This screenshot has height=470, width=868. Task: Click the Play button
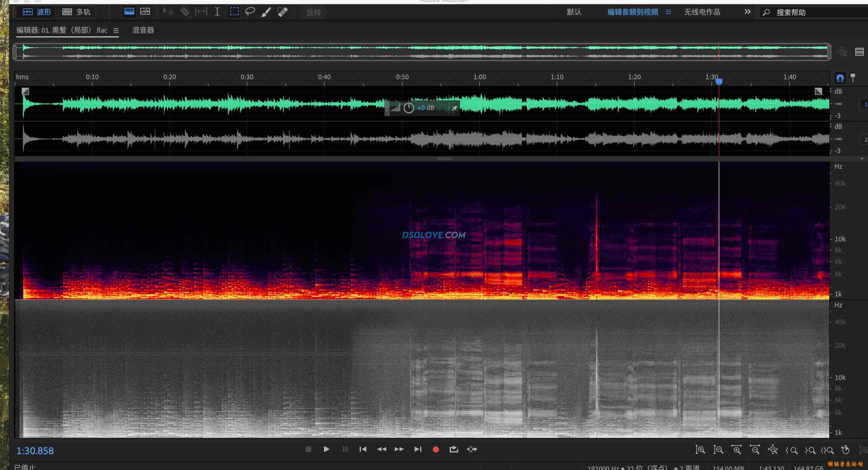[326, 449]
